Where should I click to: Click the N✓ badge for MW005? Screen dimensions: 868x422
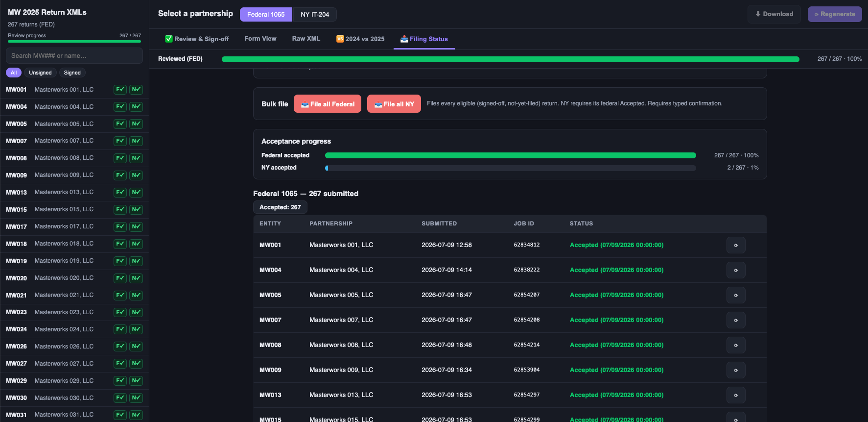tap(136, 124)
